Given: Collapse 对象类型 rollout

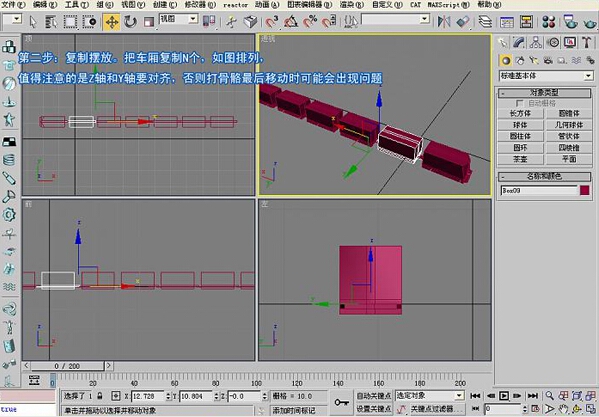Looking at the screenshot, I should 544,93.
